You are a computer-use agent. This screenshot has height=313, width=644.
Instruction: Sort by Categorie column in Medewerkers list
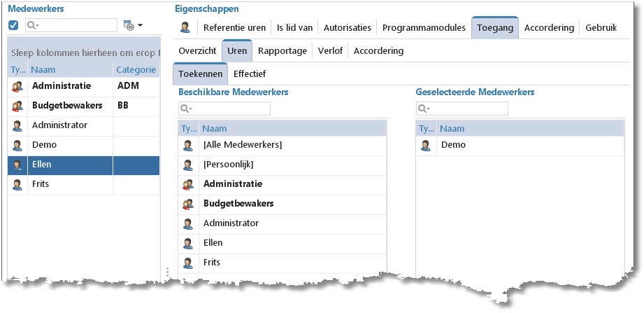(136, 70)
